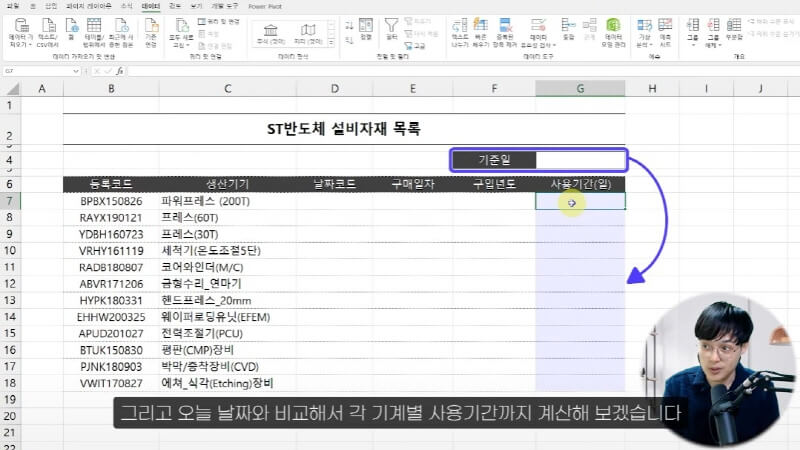Image resolution: width=800 pixels, height=450 pixels.
Task: Switch to the View (보기) tab
Action: pos(196,6)
